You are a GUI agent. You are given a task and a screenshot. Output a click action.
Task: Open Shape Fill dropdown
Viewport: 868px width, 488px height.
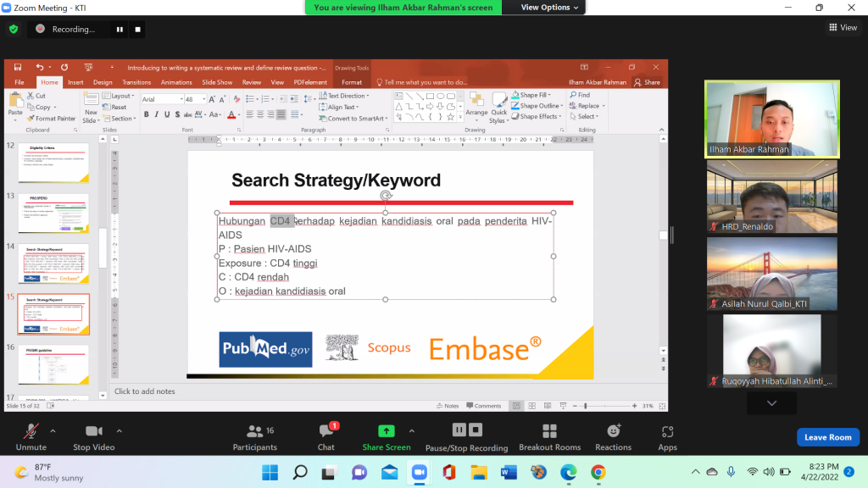click(x=531, y=95)
